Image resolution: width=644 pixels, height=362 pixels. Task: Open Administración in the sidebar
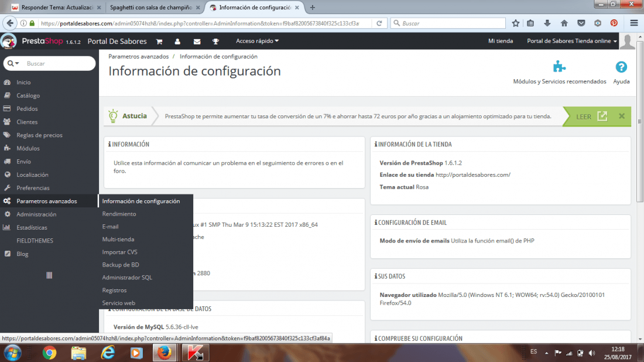coord(36,214)
